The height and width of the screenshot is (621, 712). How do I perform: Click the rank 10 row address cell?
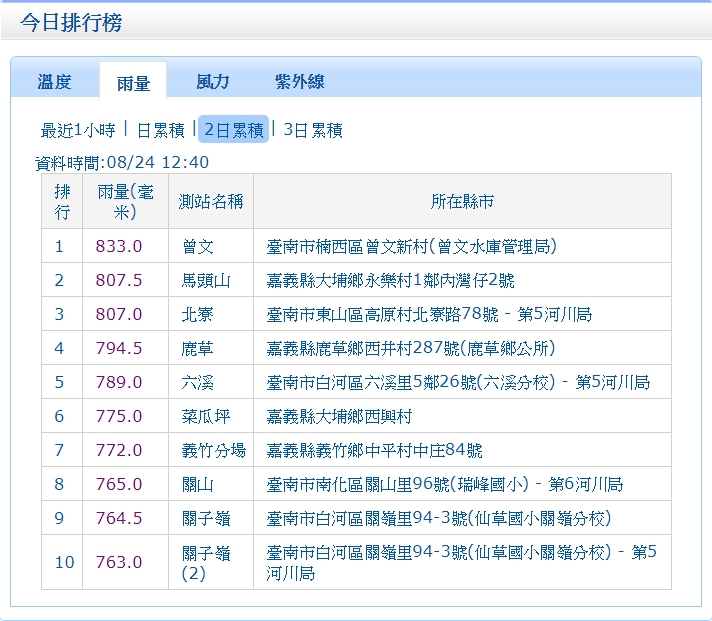tap(462, 562)
